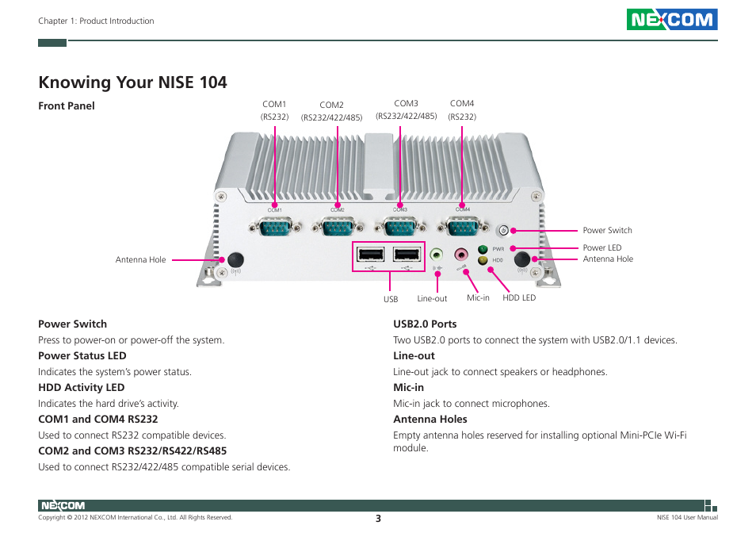This screenshot has height=533, width=756.
Task: Click the 'COM3 (RS232/422/485)' callout label
Action: point(406,110)
